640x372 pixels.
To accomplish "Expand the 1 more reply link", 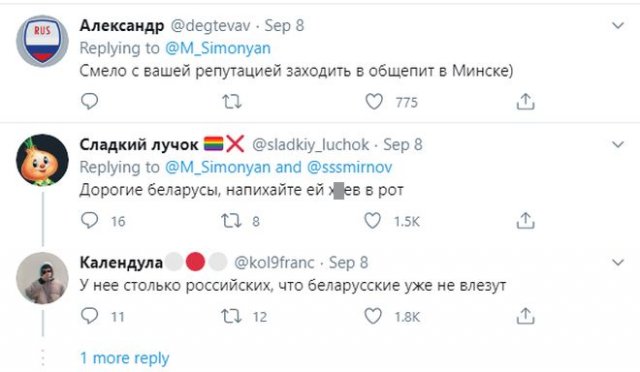I will (x=124, y=358).
